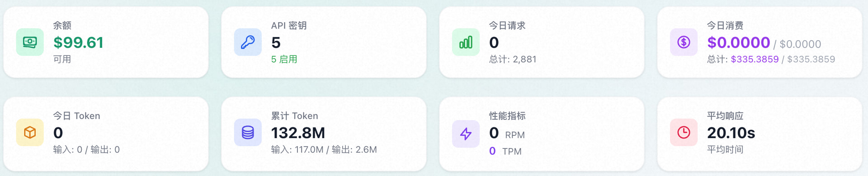Click the database stack icon for 累计 Token
868x176 pixels.
(x=248, y=132)
